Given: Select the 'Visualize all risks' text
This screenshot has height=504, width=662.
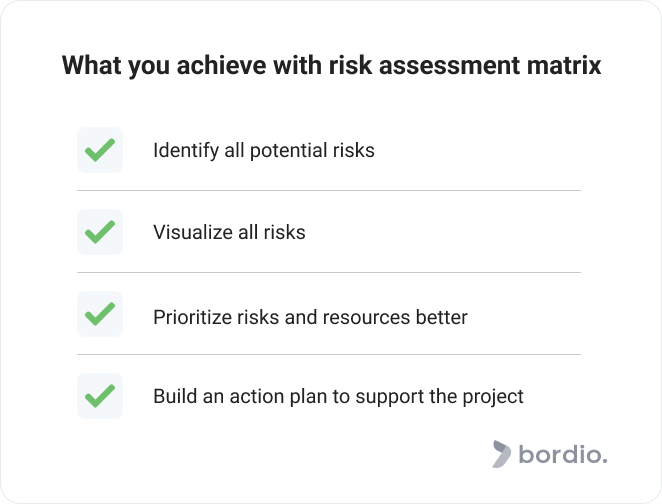Looking at the screenshot, I should point(229,232).
